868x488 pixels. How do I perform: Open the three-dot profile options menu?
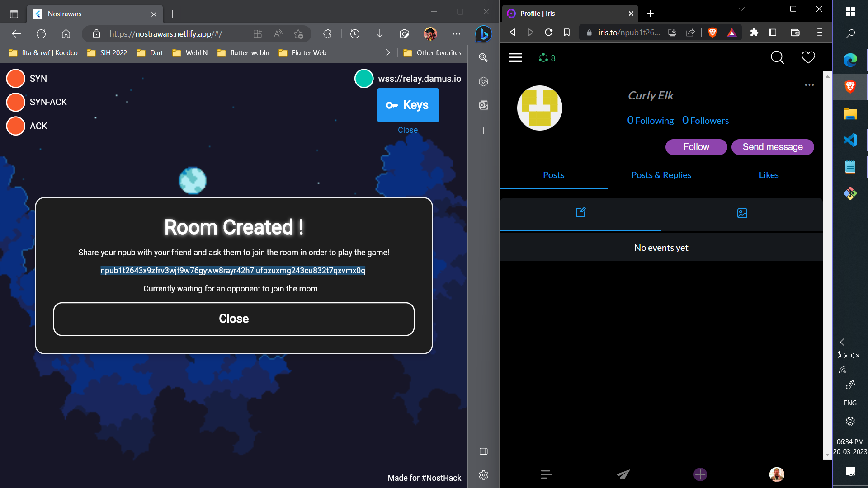809,85
